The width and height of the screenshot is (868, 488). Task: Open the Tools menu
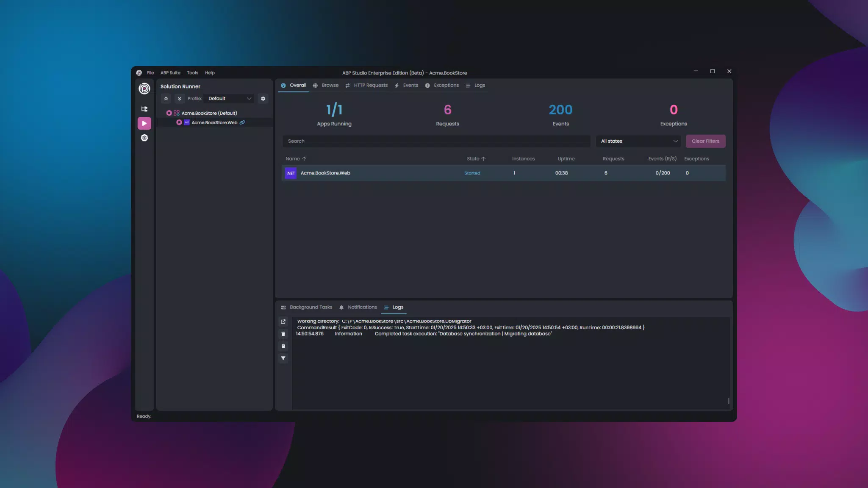tap(192, 73)
